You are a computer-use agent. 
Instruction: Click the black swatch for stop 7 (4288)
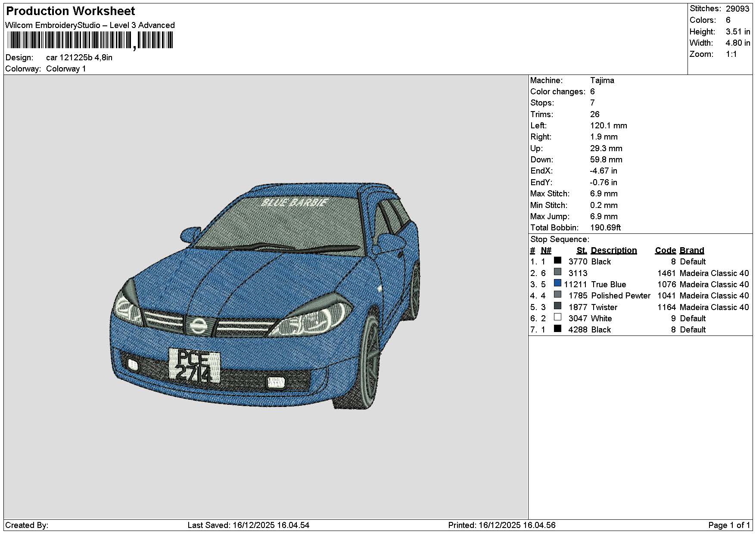tap(557, 329)
